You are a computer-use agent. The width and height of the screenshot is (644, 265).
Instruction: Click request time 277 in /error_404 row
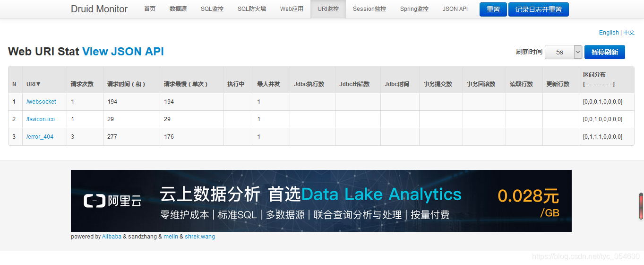tap(112, 137)
